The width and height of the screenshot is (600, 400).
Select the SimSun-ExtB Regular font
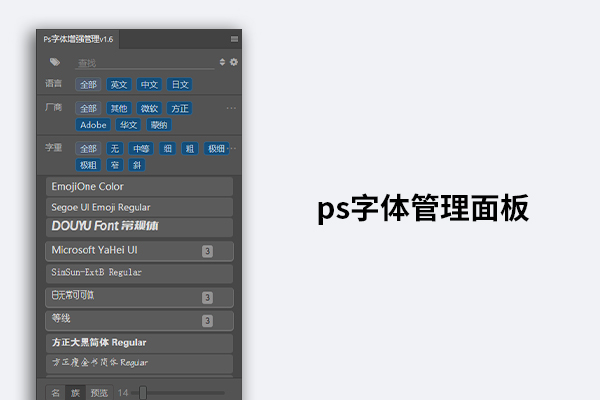coord(139,273)
